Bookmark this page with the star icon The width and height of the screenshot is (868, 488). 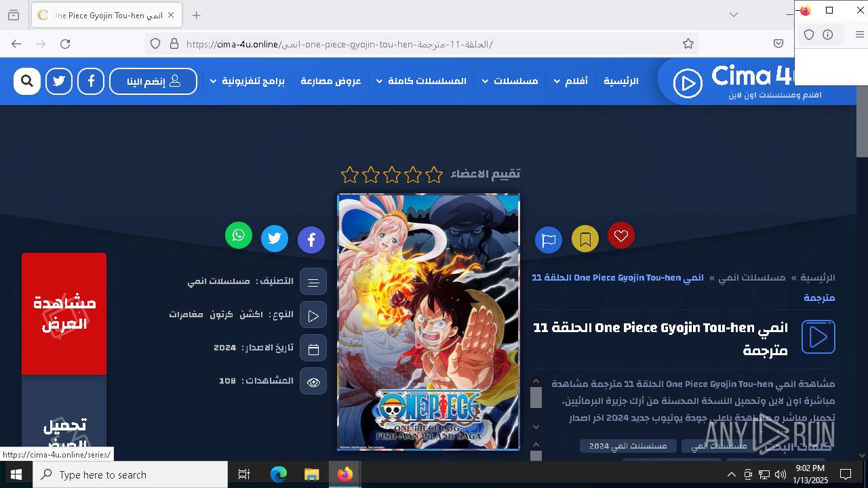(x=688, y=44)
